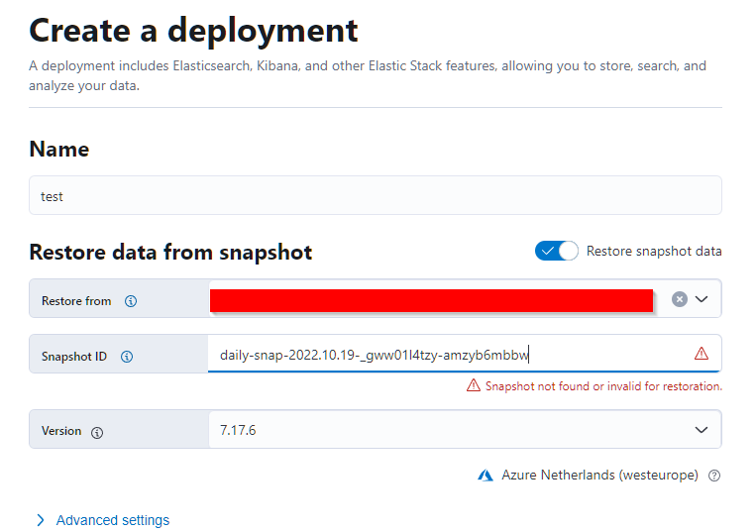Click the Azure Netherlands (westeurope) region text
Image resolution: width=756 pixels, height=532 pixels.
(x=599, y=476)
